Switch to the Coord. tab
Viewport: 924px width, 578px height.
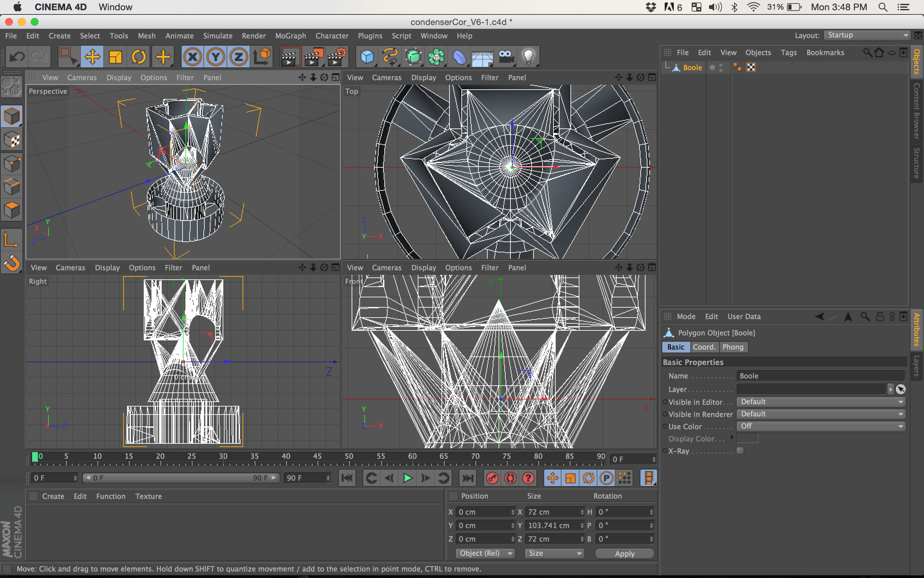pos(705,347)
